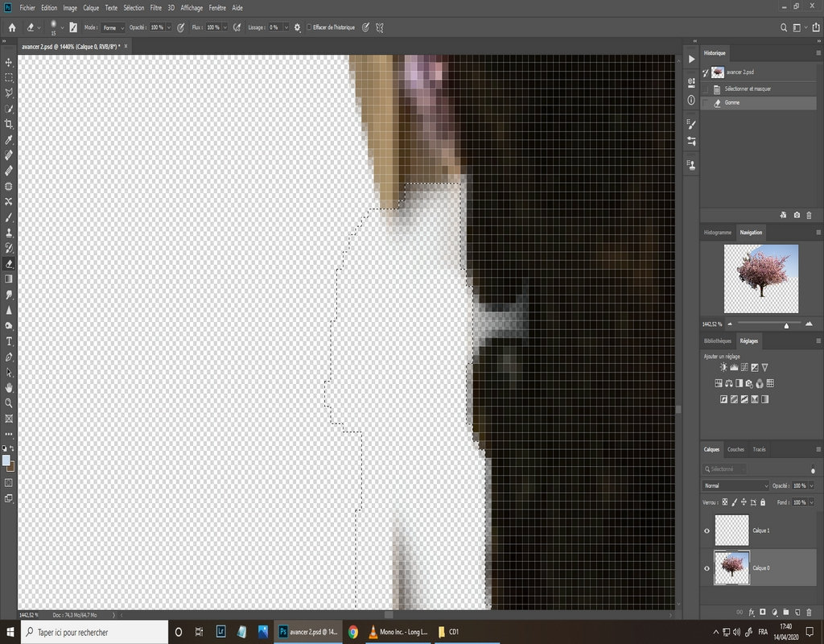Open the brush settings panel icon

(73, 27)
